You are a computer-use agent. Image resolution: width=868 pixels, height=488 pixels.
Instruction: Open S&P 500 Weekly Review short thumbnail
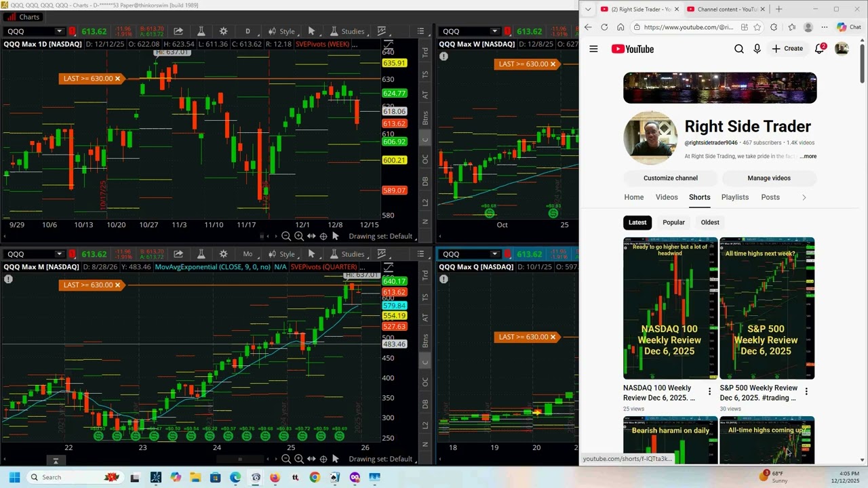tap(767, 308)
